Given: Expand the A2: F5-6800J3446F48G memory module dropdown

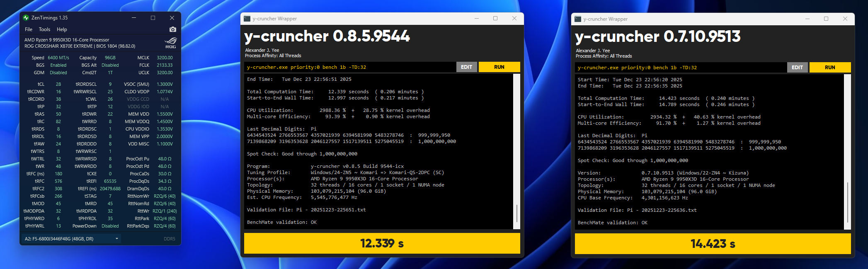Looking at the screenshot, I should [x=71, y=239].
